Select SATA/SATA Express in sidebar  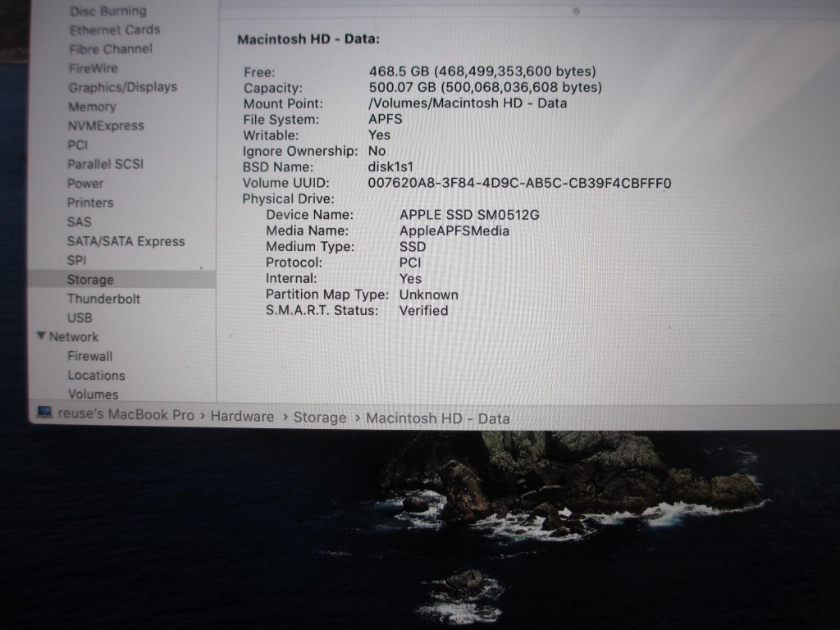coord(126,241)
